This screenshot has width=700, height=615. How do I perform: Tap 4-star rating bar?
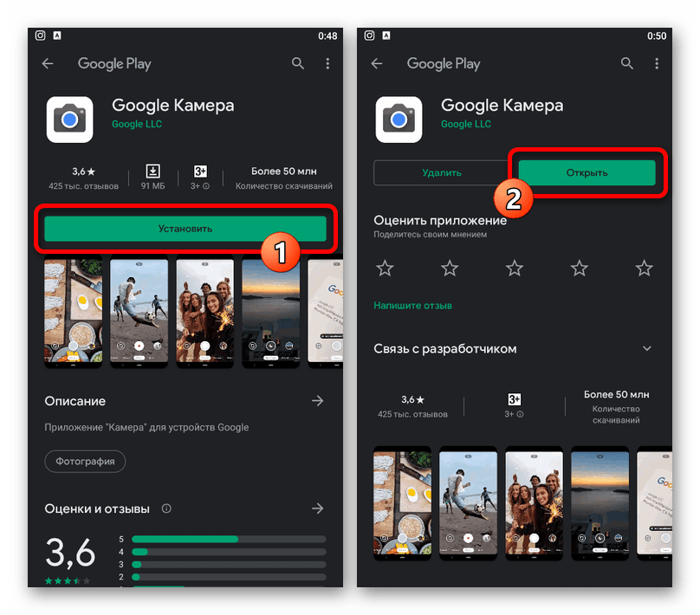coord(229,552)
